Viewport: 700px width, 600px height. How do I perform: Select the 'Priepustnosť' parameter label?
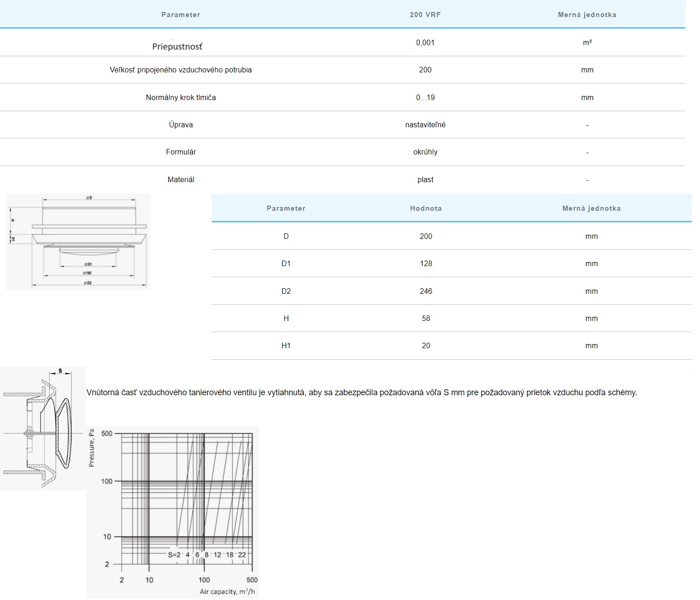[177, 47]
